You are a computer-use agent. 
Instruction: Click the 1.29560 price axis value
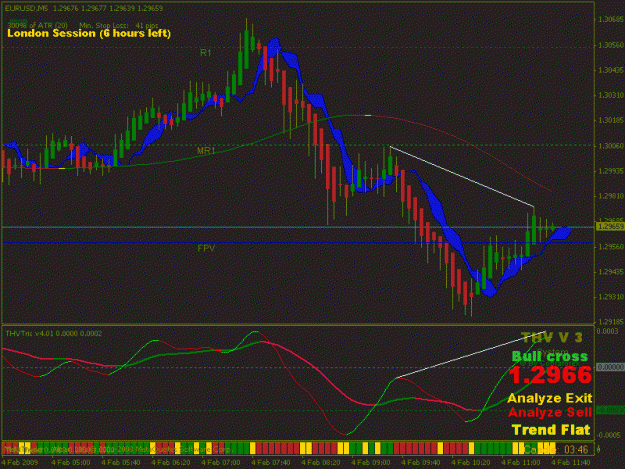point(610,247)
